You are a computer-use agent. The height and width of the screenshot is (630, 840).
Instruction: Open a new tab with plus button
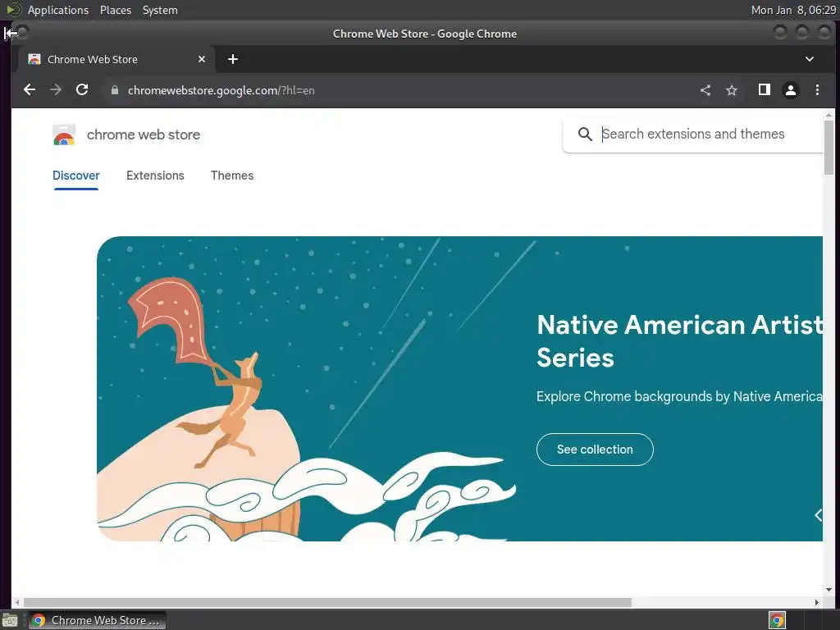coord(232,59)
